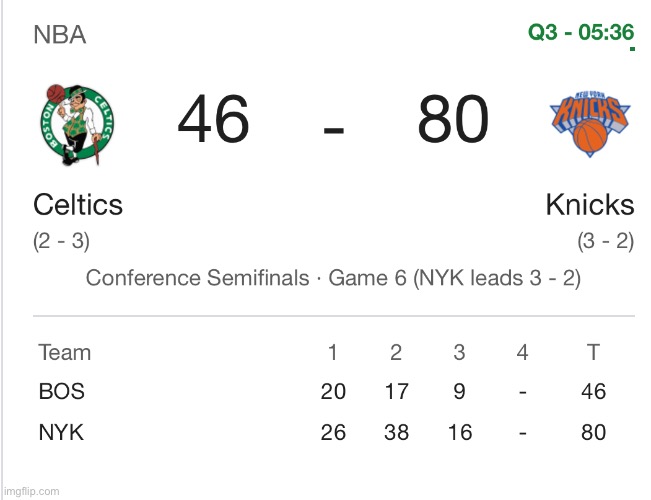This screenshot has height=500, width=651.
Task: Click the Boston Celtics logo
Action: coord(77,125)
